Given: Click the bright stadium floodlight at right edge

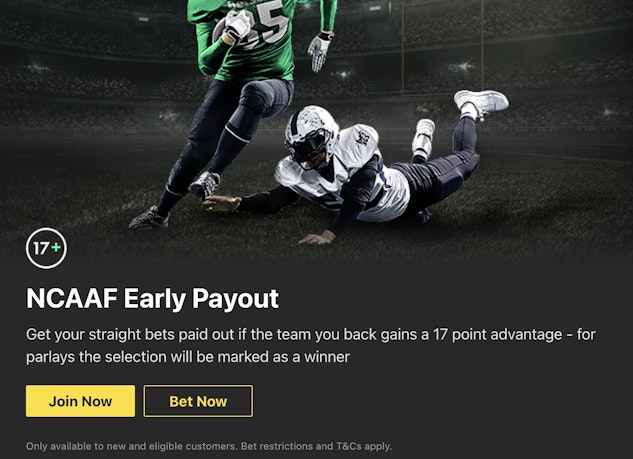Looking at the screenshot, I should point(610,110).
